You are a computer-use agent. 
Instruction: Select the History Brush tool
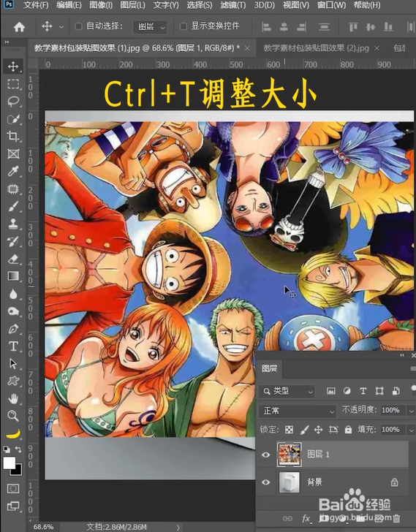click(13, 242)
